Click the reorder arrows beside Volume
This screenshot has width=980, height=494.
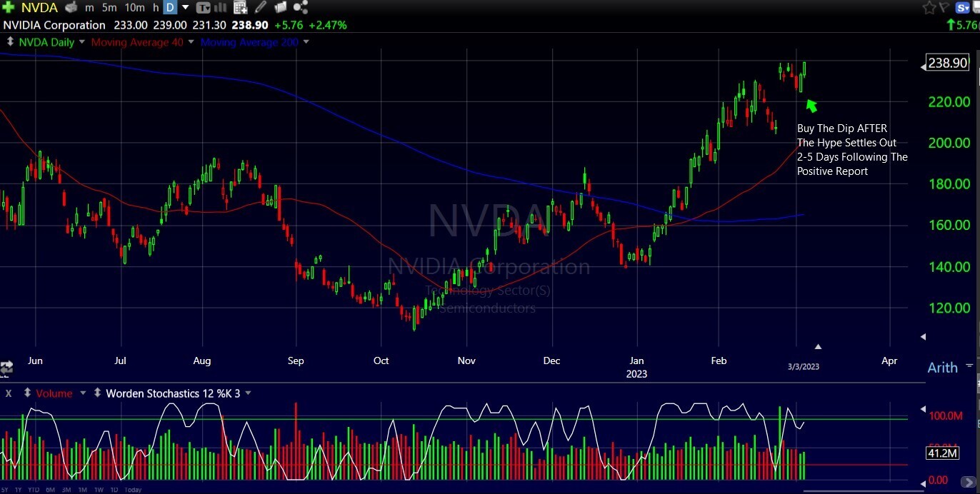click(x=27, y=393)
